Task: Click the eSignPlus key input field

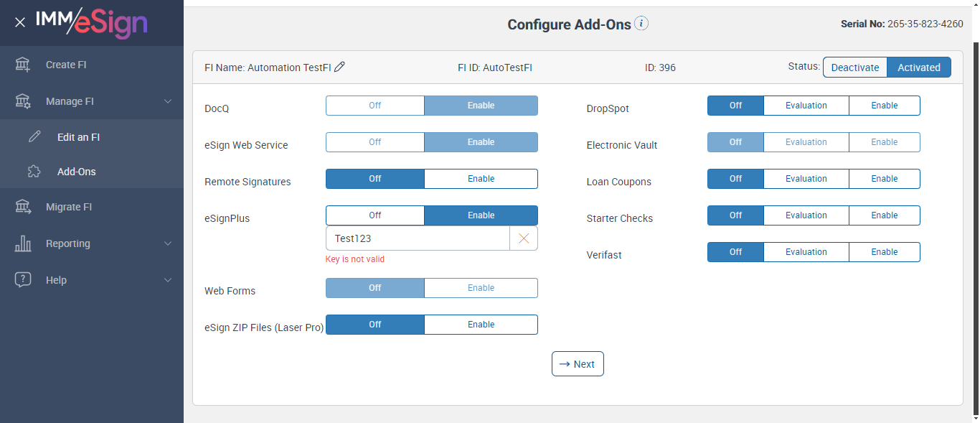Action: pos(418,238)
